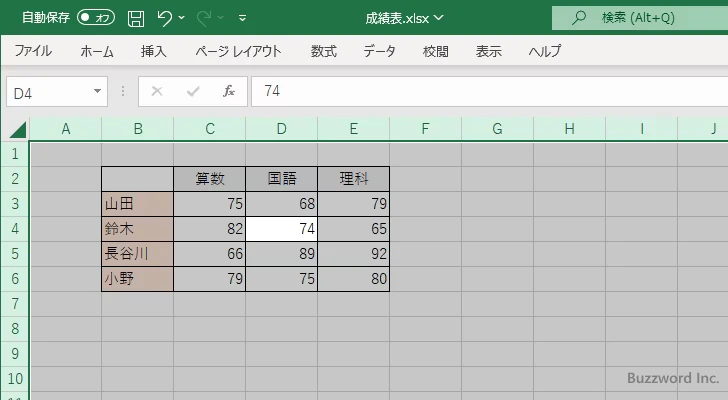Toggle the 自動保存 AutoSave switch
This screenshot has height=400, width=728.
[96, 18]
